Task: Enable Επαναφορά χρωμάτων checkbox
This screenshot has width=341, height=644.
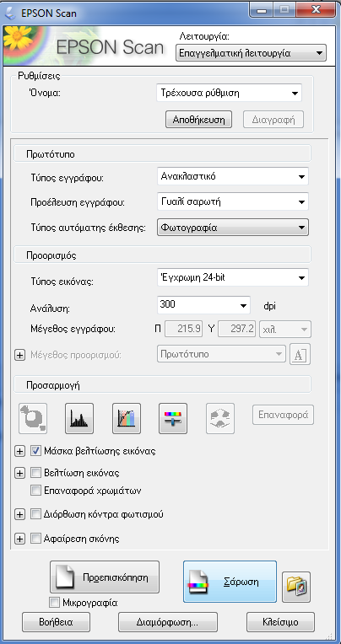Action: click(35, 490)
